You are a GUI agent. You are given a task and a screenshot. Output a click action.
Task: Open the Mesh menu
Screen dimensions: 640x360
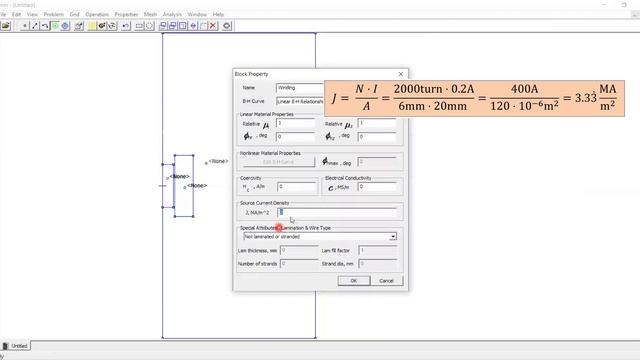pyautogui.click(x=150, y=14)
